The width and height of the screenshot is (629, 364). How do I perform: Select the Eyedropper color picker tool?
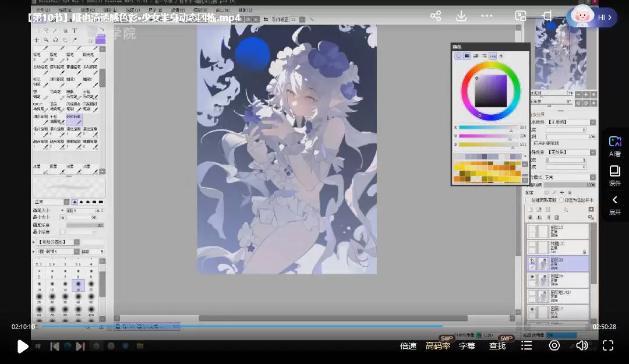(x=75, y=40)
